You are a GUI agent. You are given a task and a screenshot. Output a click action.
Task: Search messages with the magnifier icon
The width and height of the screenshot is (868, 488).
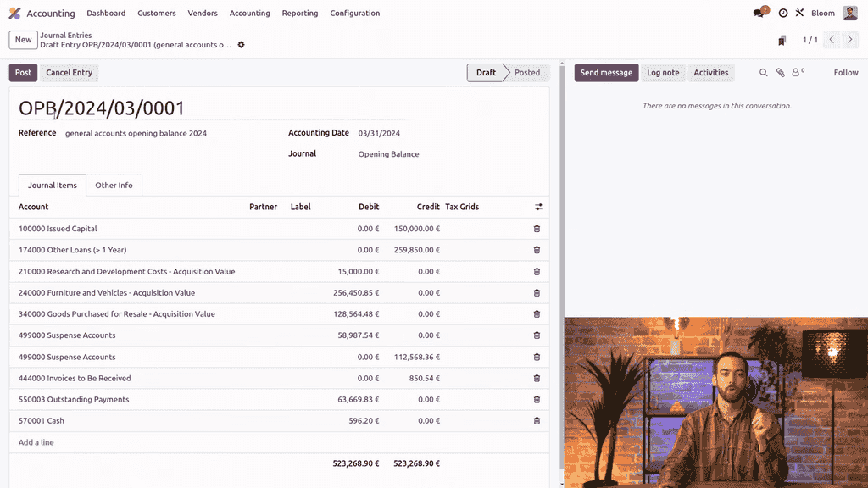[763, 73]
